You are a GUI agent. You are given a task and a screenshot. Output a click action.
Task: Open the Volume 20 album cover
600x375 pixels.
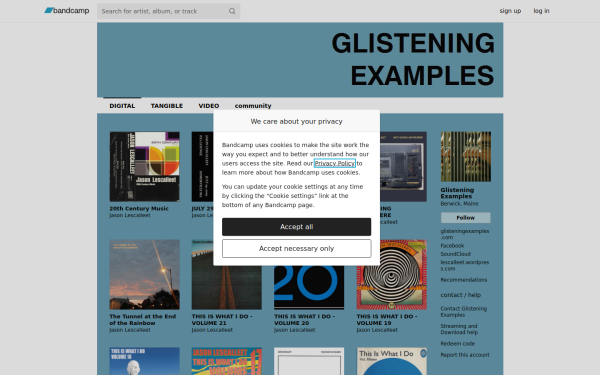pyautogui.click(x=309, y=287)
